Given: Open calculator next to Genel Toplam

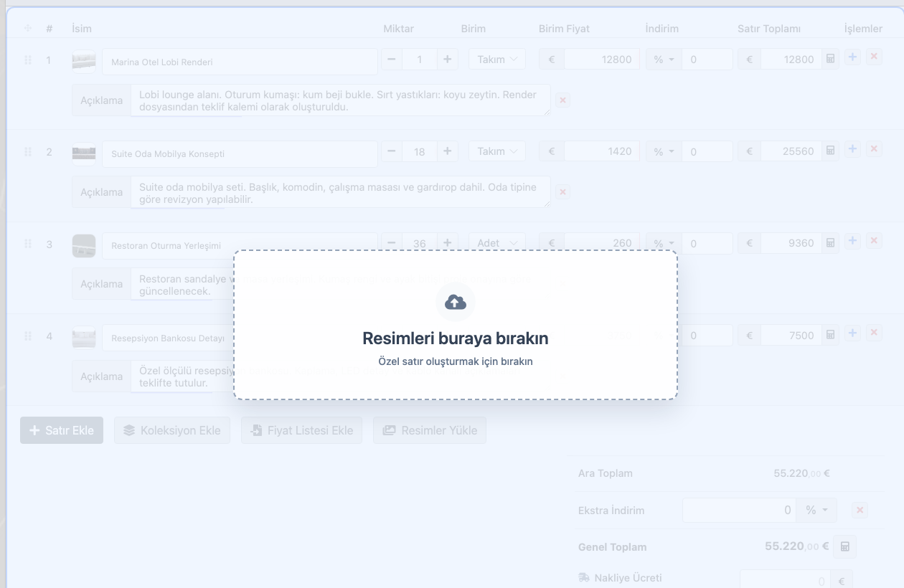Looking at the screenshot, I should click(x=844, y=546).
